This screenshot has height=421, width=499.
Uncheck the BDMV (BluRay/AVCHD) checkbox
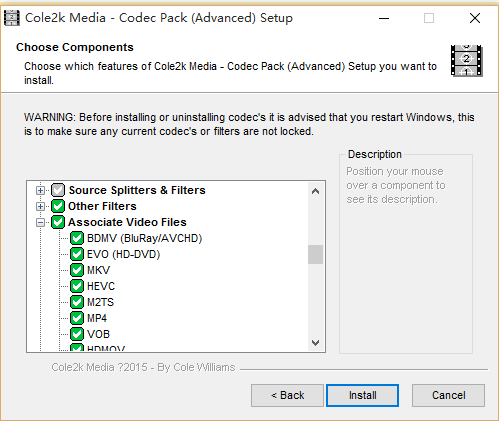click(77, 238)
